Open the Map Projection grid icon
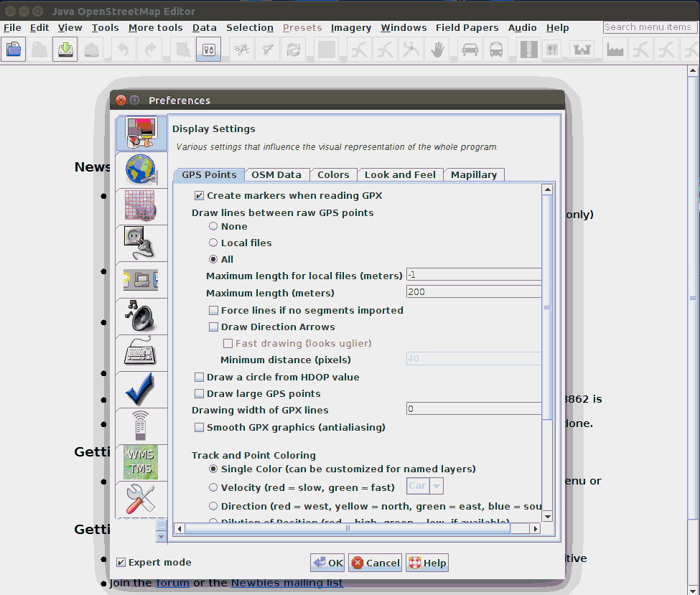700x595 pixels. [x=141, y=207]
